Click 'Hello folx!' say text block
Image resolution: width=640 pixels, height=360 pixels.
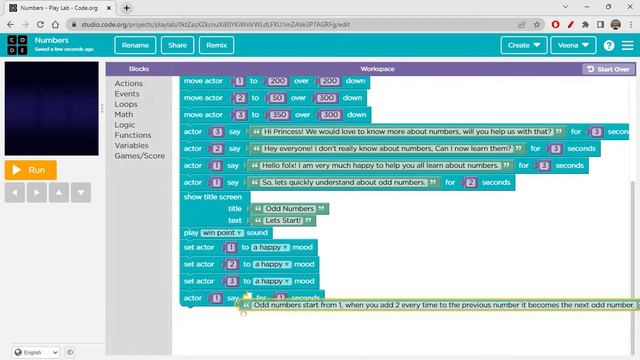[380, 166]
